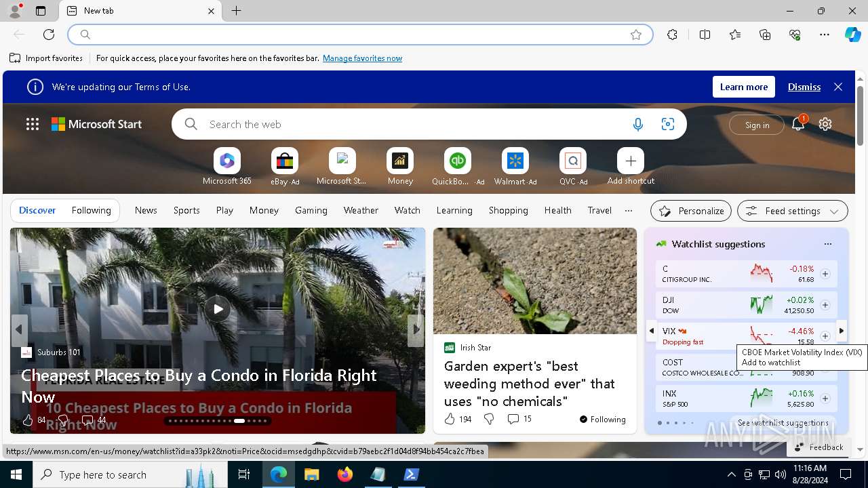The width and height of the screenshot is (868, 488).
Task: Switch to Discover tab
Action: point(37,210)
